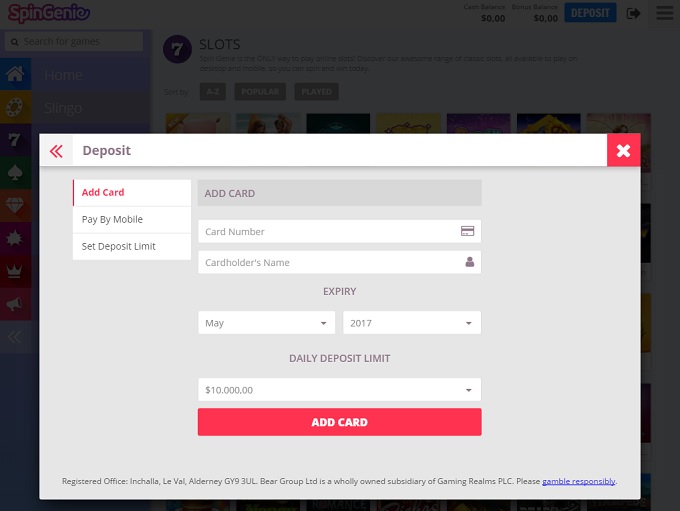This screenshot has height=511, width=680.
Task: Click the crown icon in left sidebar
Action: click(x=15, y=270)
